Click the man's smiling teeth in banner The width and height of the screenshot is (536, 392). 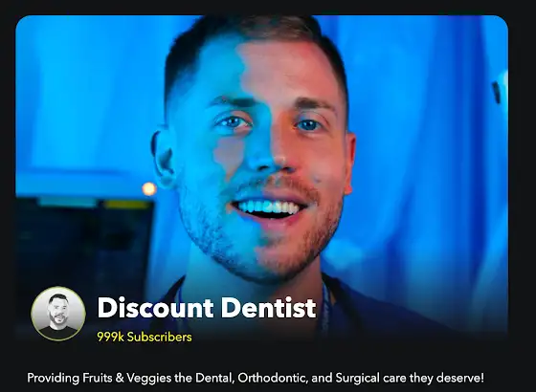(268, 207)
